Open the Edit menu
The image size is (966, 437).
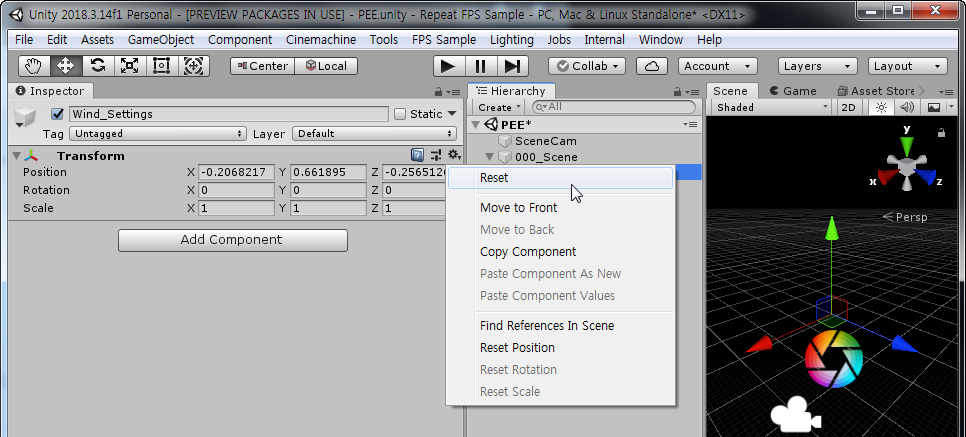(57, 39)
